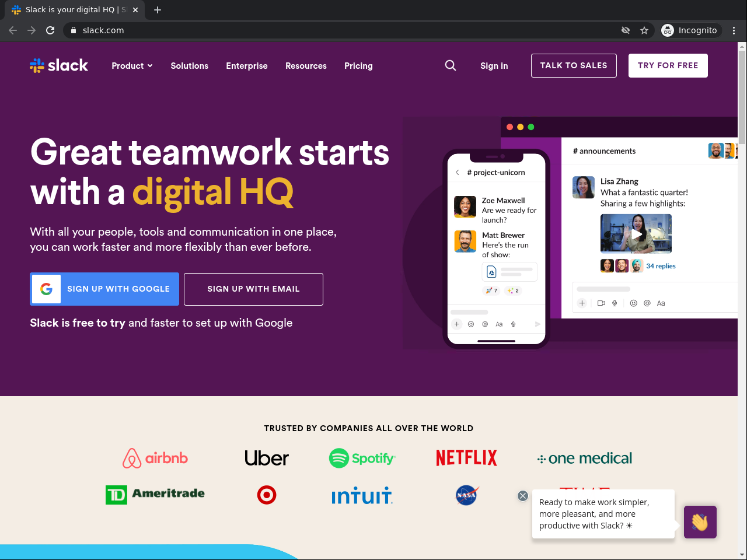The image size is (747, 560).
Task: Click the NASA logo
Action: tap(467, 495)
